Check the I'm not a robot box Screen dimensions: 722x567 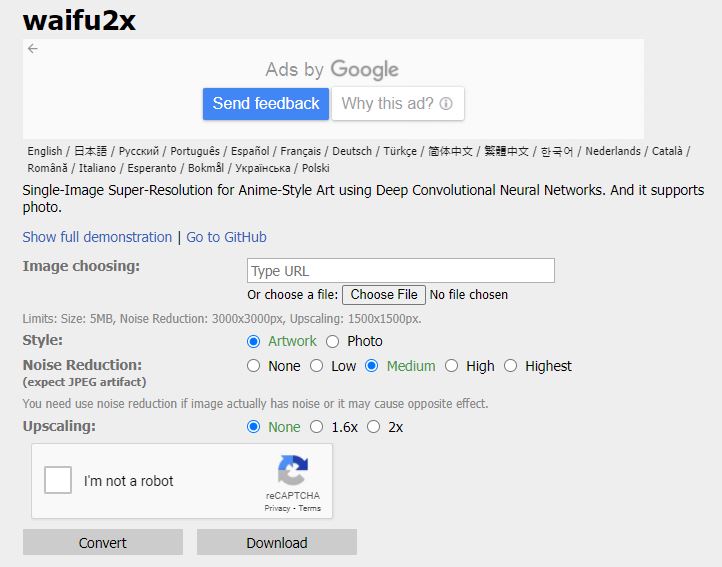coord(58,481)
